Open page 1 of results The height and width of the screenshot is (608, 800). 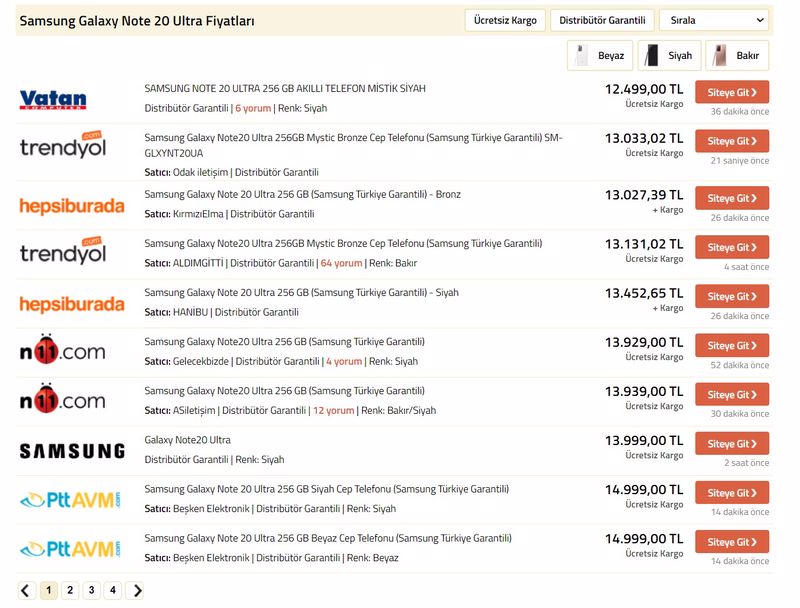[48, 591]
